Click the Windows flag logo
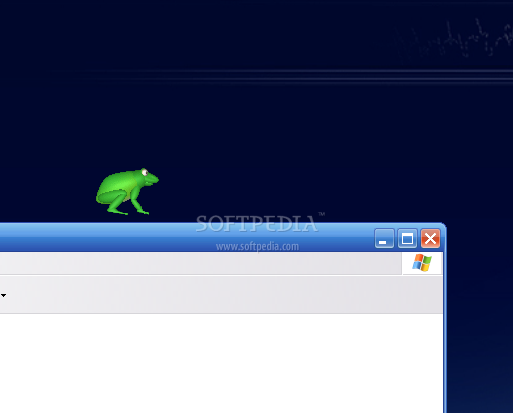Viewport: 513px width, 413px height. [x=422, y=263]
